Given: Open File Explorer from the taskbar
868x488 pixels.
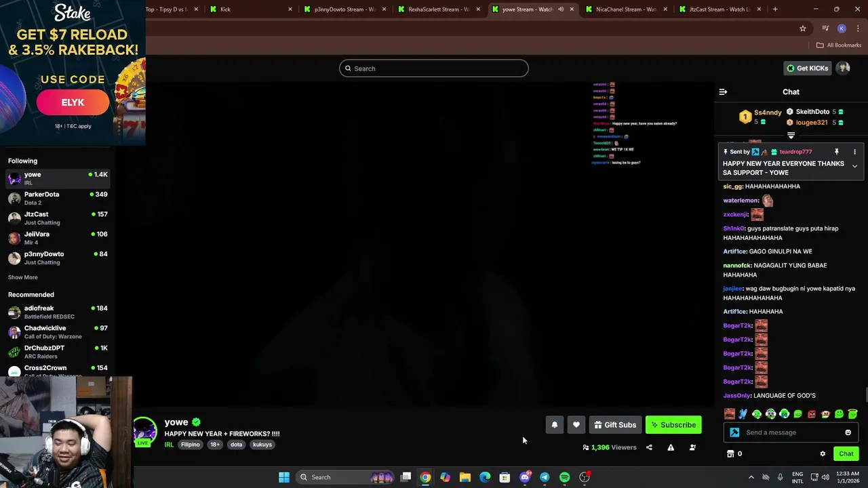Looking at the screenshot, I should click(465, 477).
